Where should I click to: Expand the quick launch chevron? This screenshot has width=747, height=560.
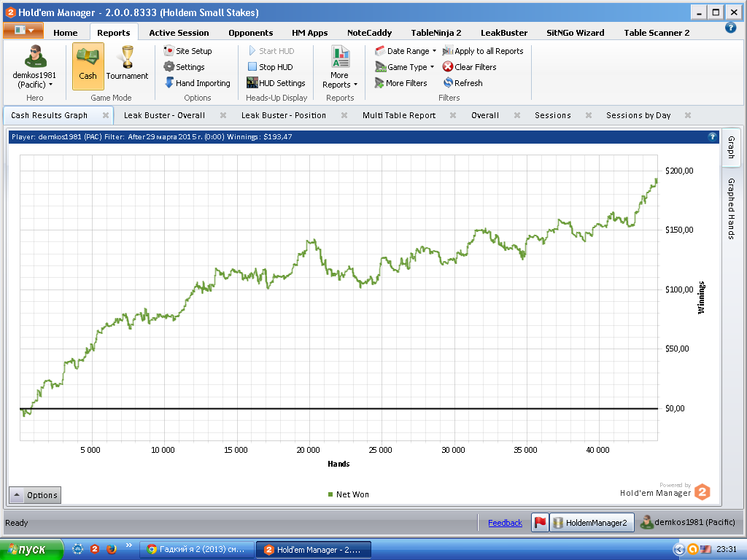(x=128, y=545)
